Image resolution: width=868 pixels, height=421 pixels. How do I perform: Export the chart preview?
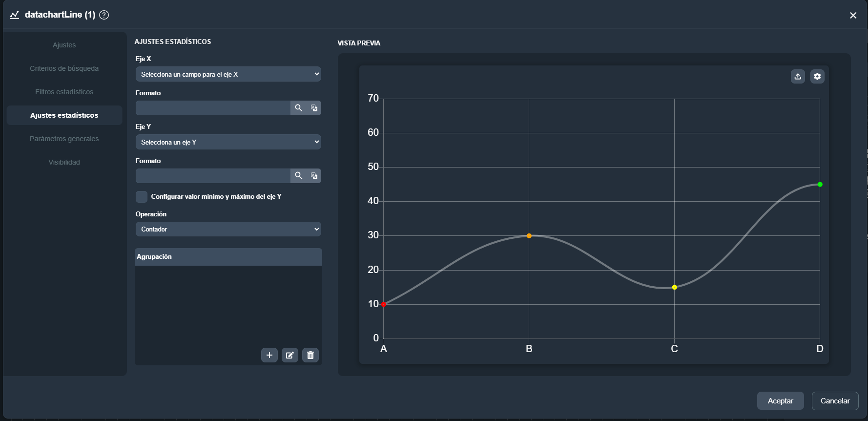[x=798, y=76]
